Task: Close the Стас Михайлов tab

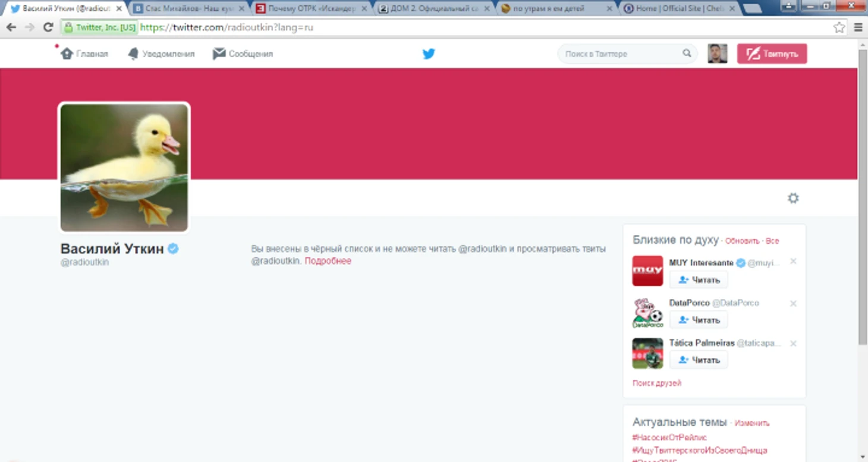Action: coord(241,9)
